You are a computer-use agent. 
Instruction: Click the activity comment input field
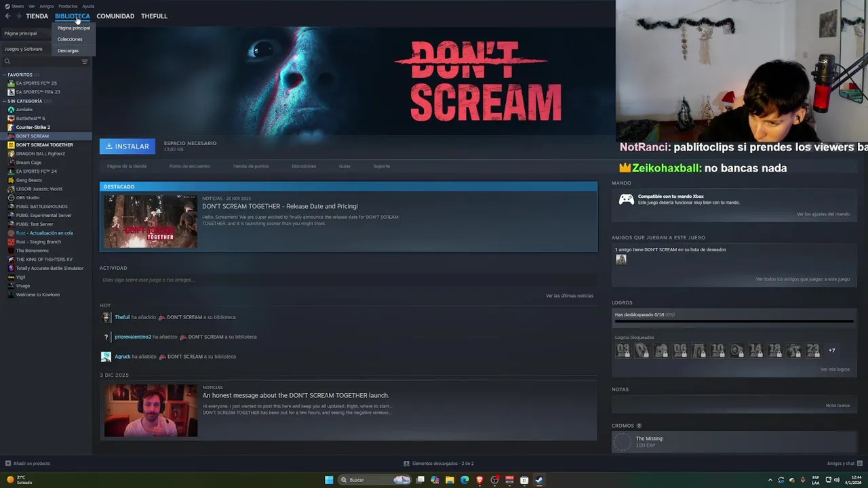[x=348, y=280]
